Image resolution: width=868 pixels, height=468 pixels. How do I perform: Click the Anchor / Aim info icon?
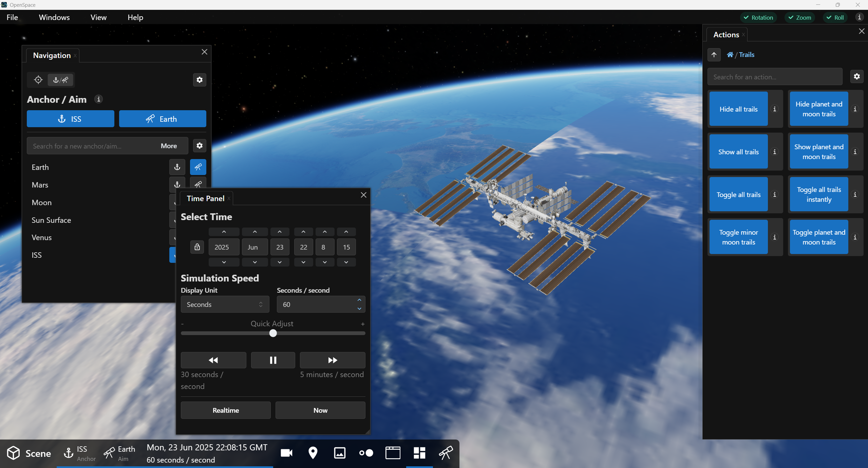tap(98, 99)
